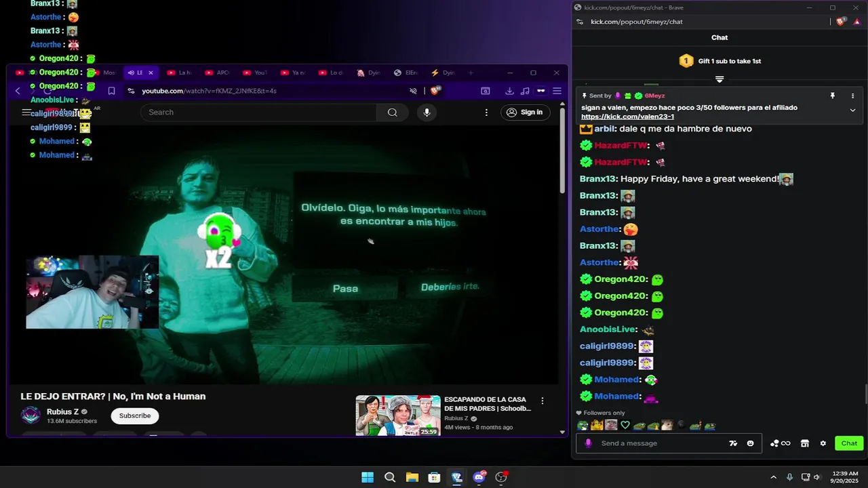868x488 pixels.
Task: Send message with green Chat button
Action: 849,443
